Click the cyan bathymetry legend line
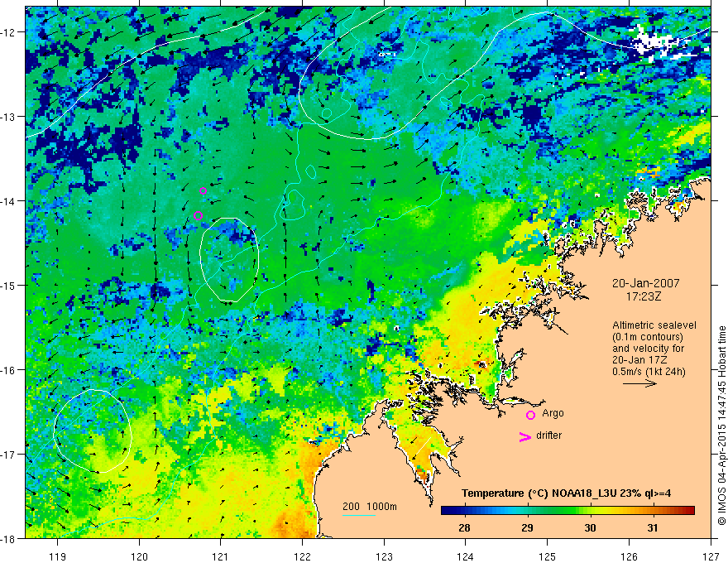Image resolution: width=728 pixels, height=563 pixels. tap(359, 515)
